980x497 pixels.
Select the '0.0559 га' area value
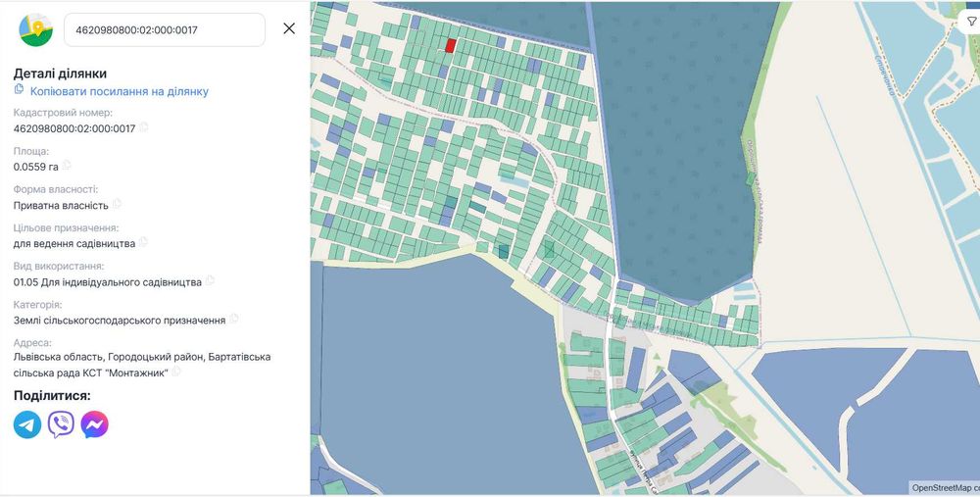35,167
